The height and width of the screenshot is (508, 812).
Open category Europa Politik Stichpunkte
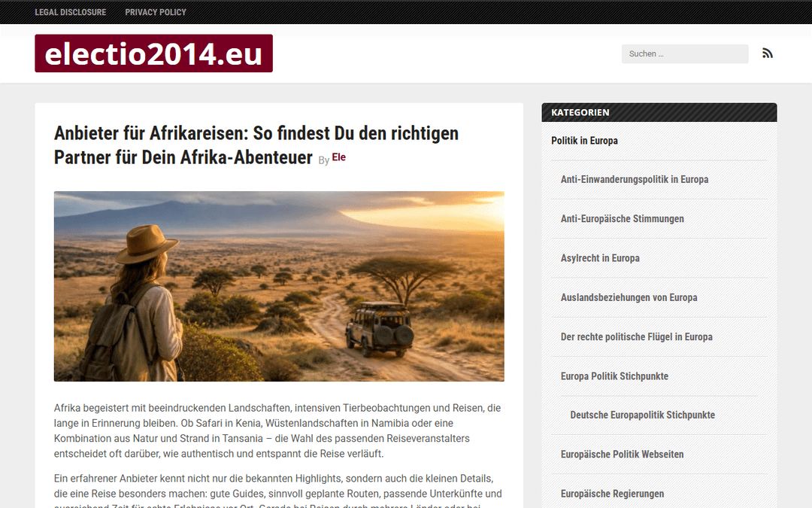(614, 376)
